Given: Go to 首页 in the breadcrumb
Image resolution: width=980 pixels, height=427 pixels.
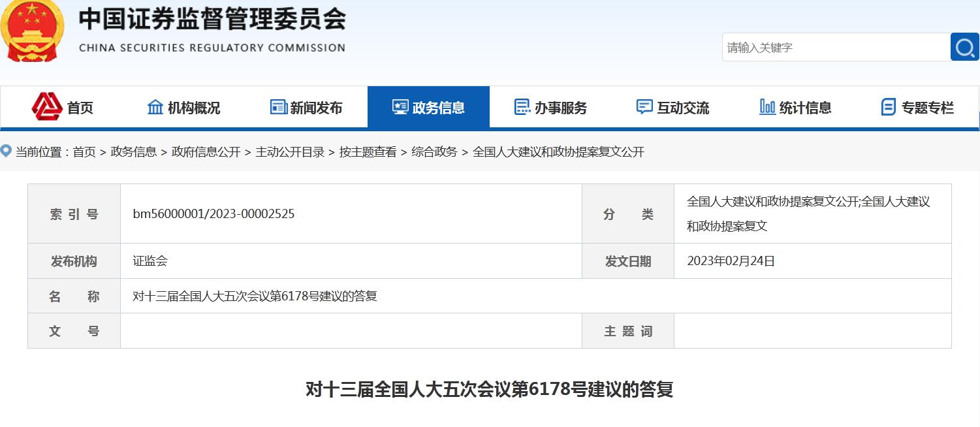Looking at the screenshot, I should pyautogui.click(x=84, y=152).
